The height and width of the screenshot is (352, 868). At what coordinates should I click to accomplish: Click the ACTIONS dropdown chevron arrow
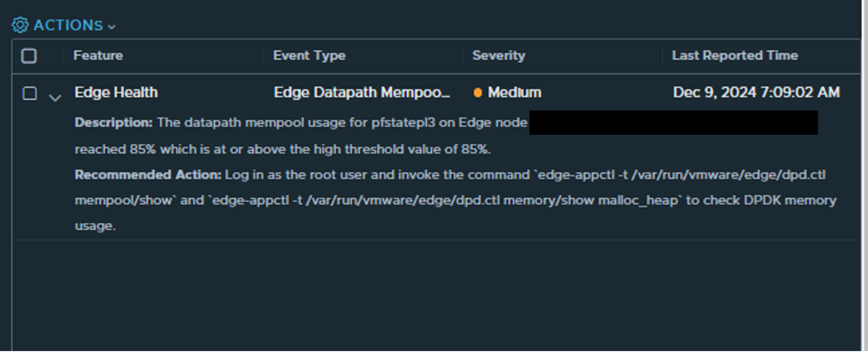tap(111, 27)
